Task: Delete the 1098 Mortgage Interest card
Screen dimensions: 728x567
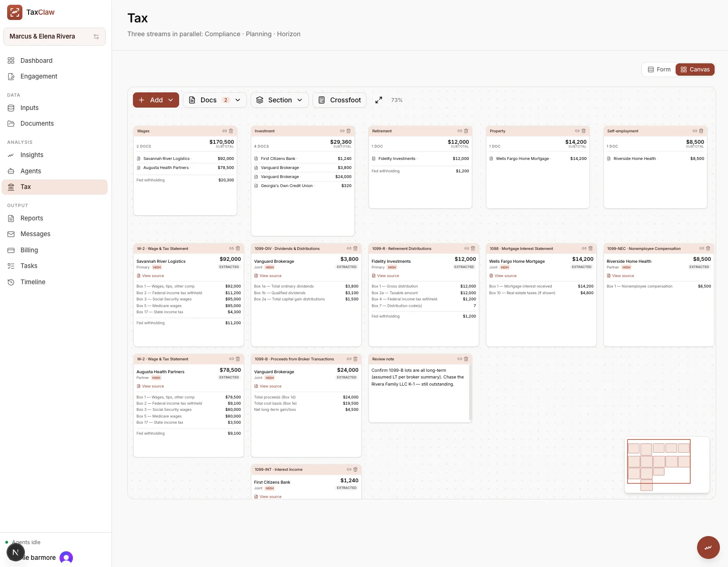Action: coord(591,249)
